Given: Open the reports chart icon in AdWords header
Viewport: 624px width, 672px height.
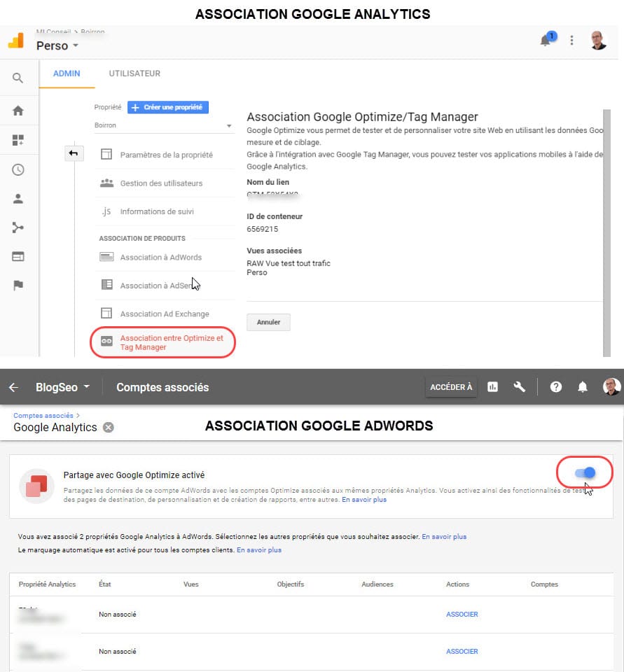Looking at the screenshot, I should coord(493,387).
